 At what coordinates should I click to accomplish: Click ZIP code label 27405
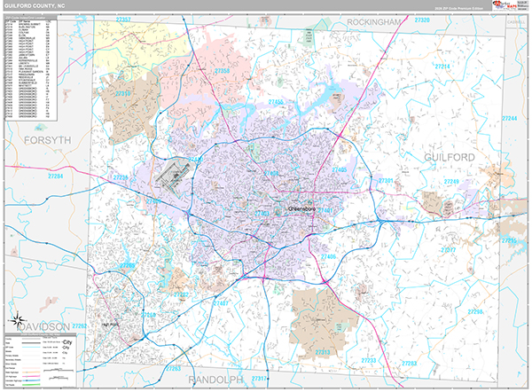coord(340,169)
